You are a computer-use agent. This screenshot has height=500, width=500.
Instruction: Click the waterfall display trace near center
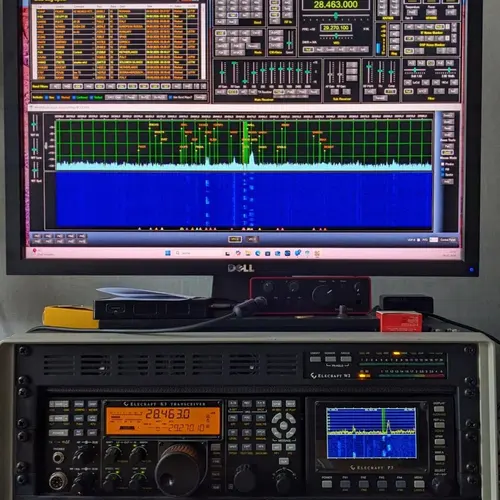pyautogui.click(x=245, y=200)
